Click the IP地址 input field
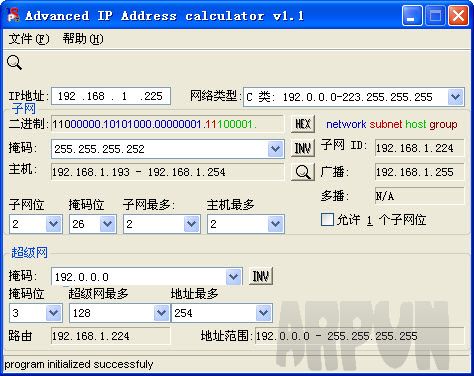474x376 pixels. (111, 96)
